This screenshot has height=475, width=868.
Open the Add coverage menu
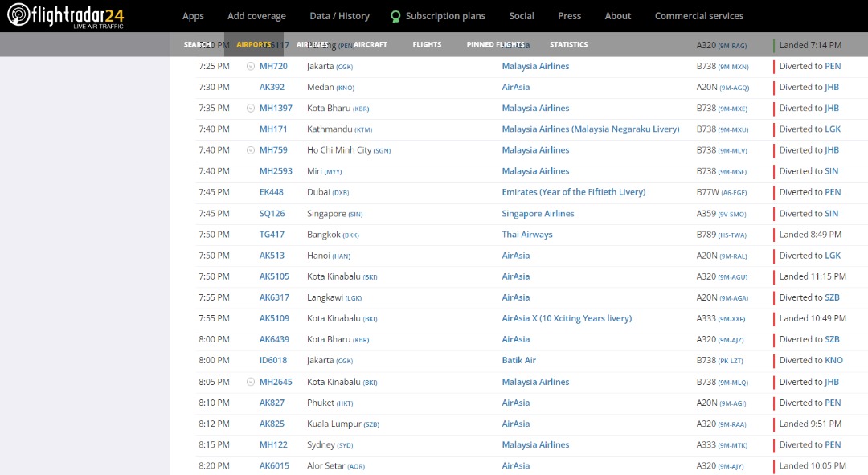[256, 16]
